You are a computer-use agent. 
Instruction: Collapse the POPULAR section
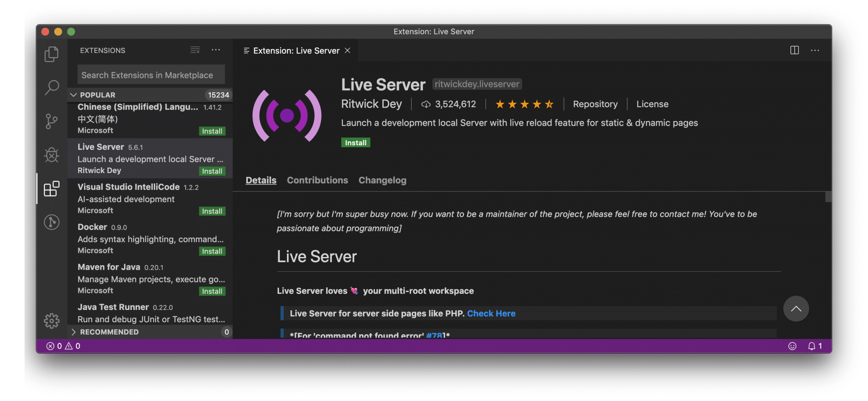[x=150, y=95]
